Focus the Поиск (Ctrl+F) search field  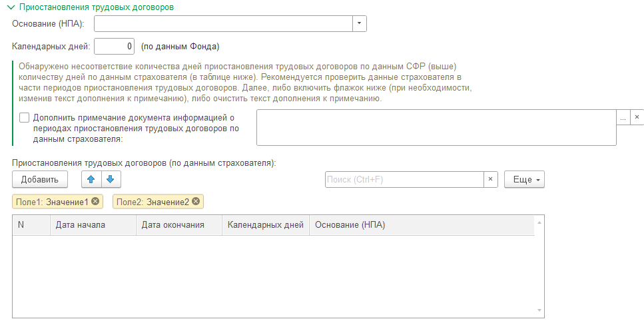pyautogui.click(x=404, y=179)
